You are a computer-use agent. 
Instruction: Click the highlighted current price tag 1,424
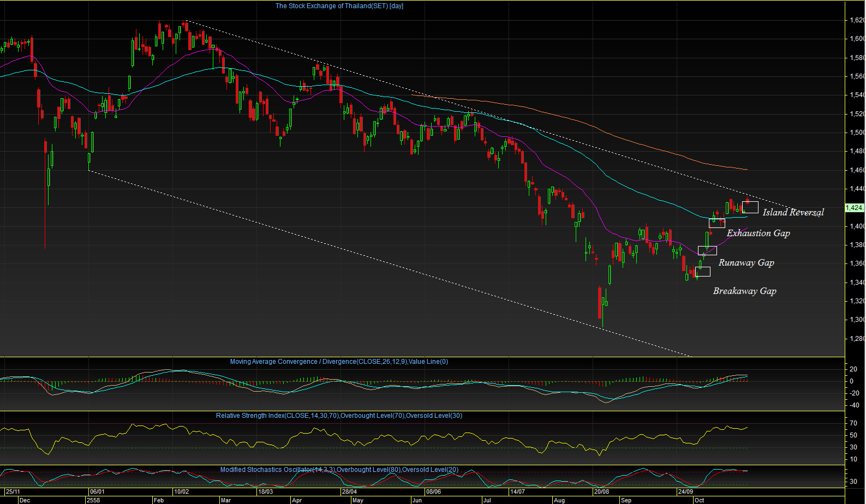click(x=854, y=208)
